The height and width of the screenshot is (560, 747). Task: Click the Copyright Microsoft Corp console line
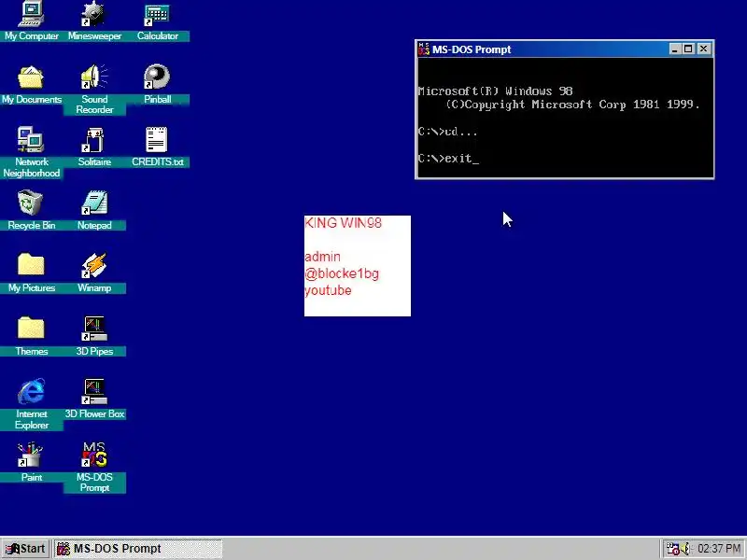pyautogui.click(x=572, y=105)
